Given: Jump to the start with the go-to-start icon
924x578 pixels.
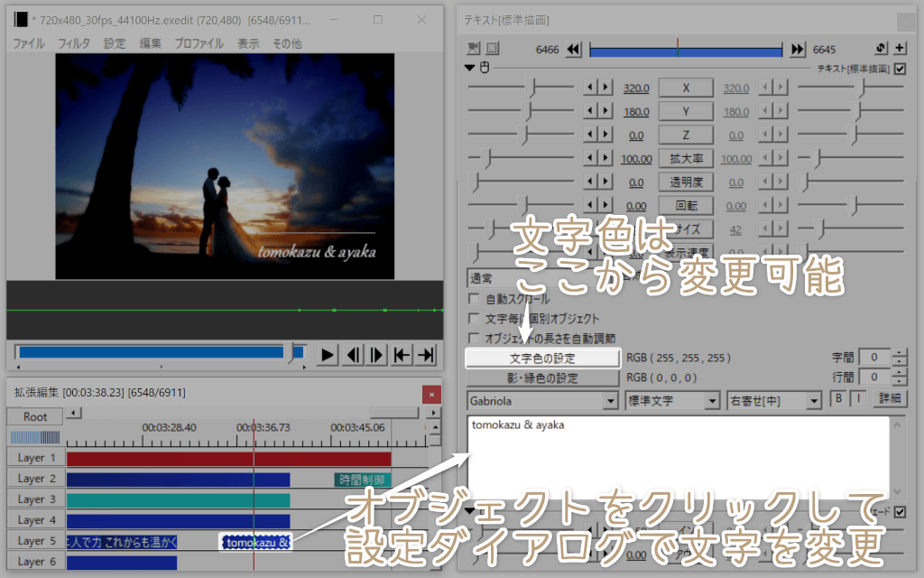Looking at the screenshot, I should pyautogui.click(x=399, y=355).
